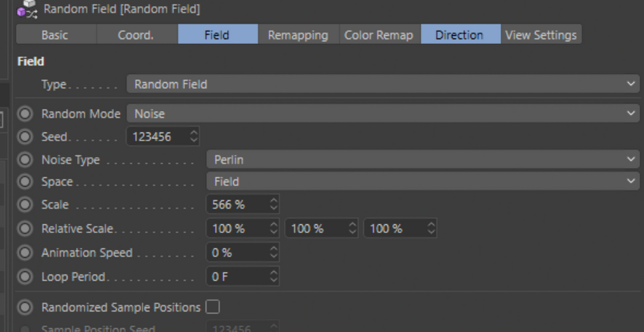Click the Loop Period stepper arrows
The height and width of the screenshot is (332, 644).
point(274,276)
